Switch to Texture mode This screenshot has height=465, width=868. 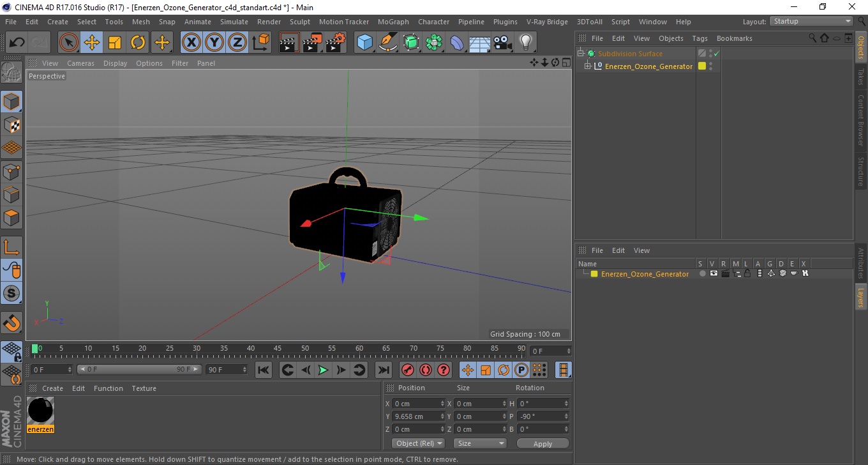pyautogui.click(x=11, y=125)
